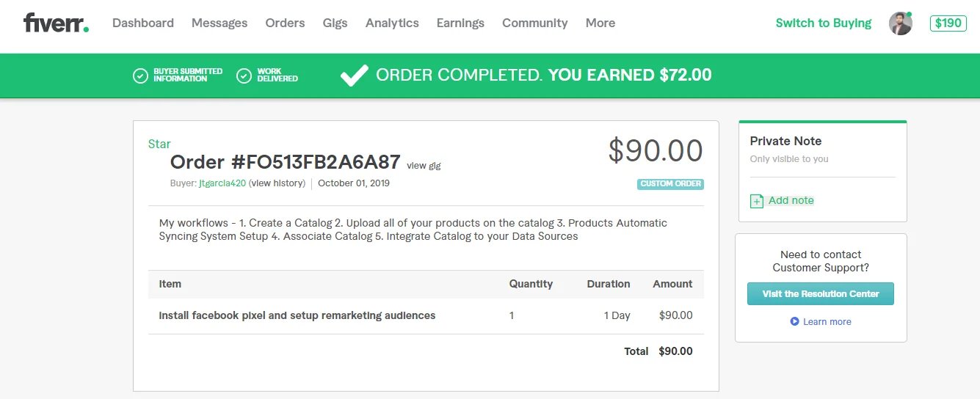
Task: Click the CUSTOM ORDER label tag
Action: click(x=670, y=184)
